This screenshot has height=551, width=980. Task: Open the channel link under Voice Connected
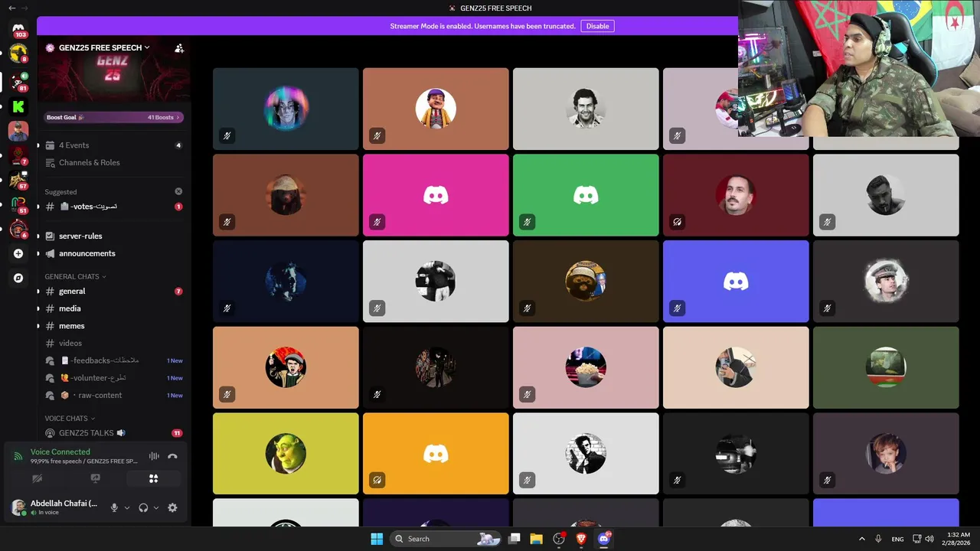pyautogui.click(x=84, y=461)
